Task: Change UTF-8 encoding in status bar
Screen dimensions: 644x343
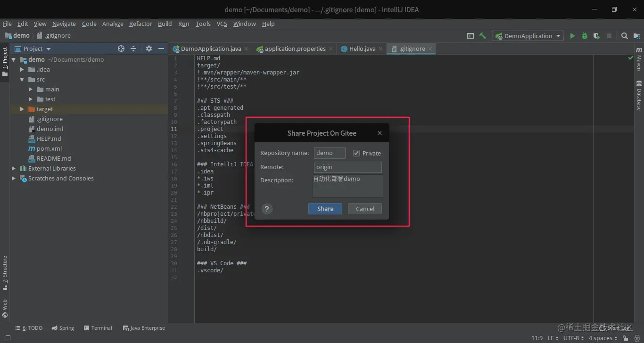Action: 574,338
